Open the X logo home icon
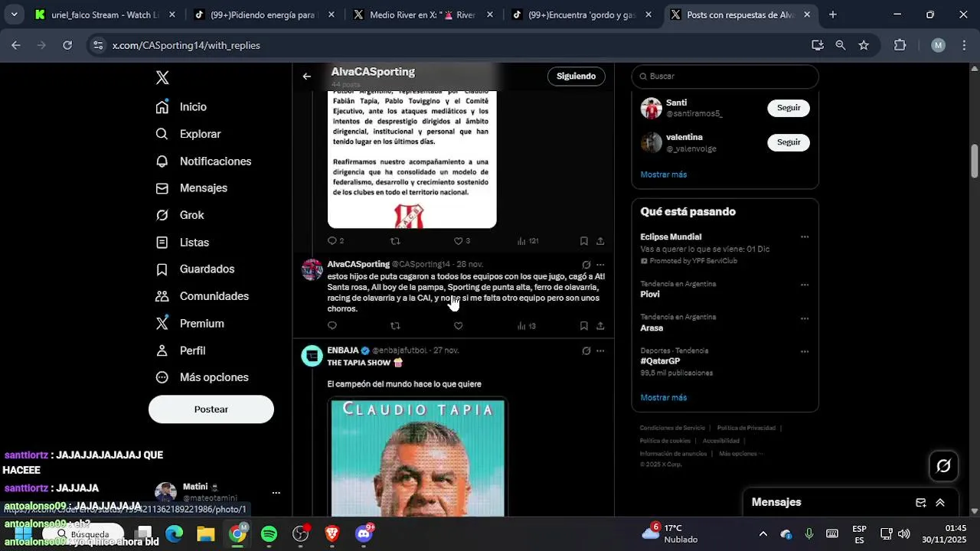980x551 pixels. [x=162, y=77]
